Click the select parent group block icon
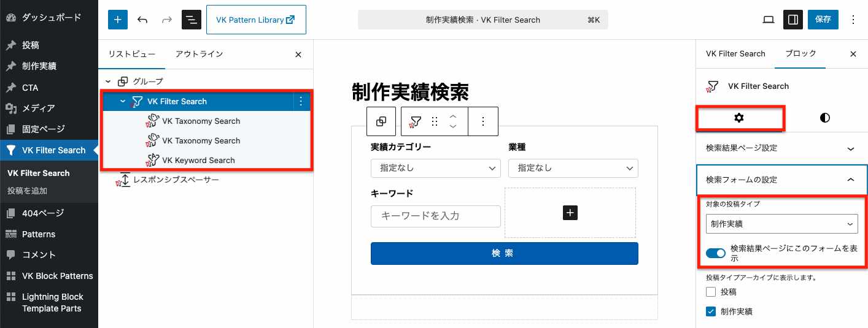868x328 pixels. point(381,121)
